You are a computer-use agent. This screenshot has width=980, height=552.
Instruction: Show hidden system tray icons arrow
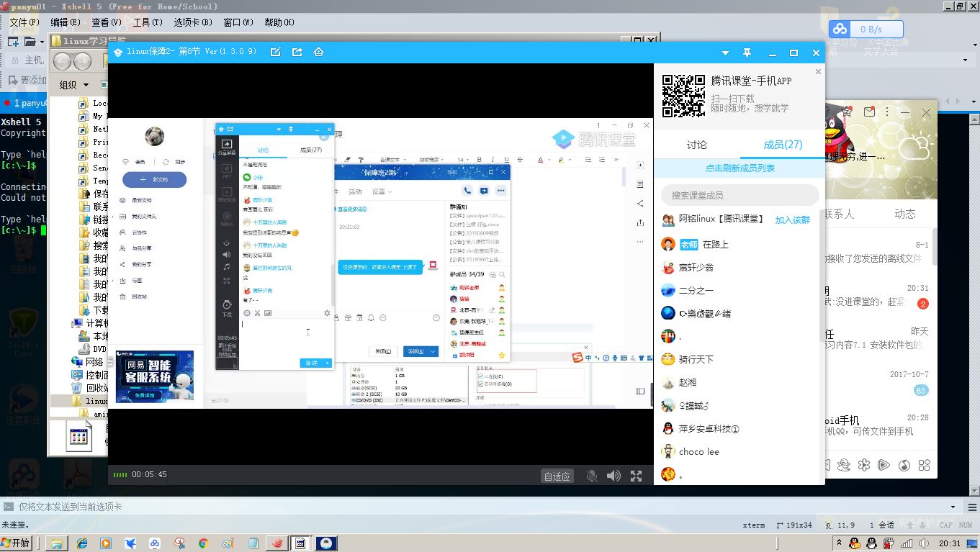click(x=839, y=543)
